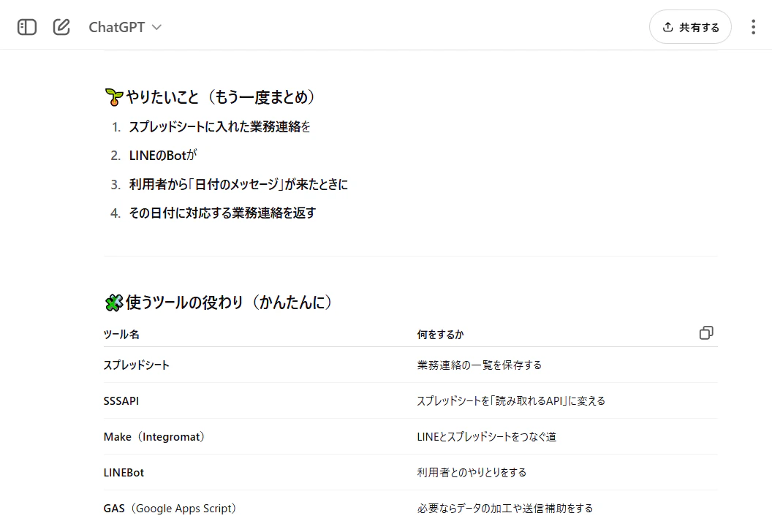Click the GAS（Google Apps Script）cell
This screenshot has width=772, height=532.
pyautogui.click(x=170, y=509)
